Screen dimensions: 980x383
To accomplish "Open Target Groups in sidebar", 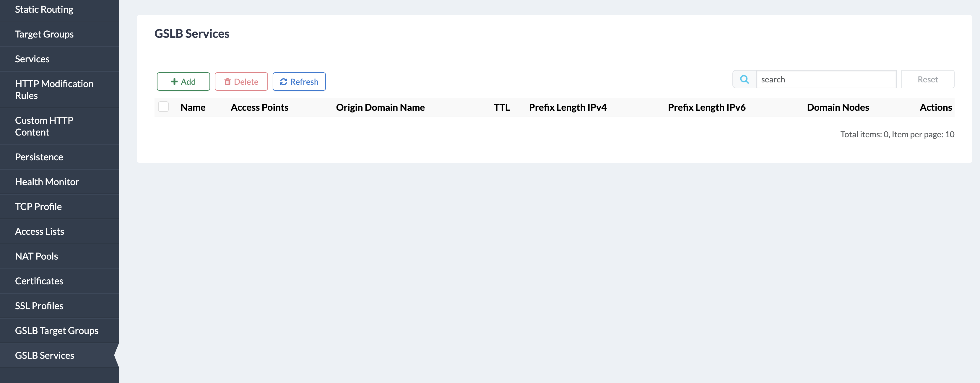I will tap(44, 34).
